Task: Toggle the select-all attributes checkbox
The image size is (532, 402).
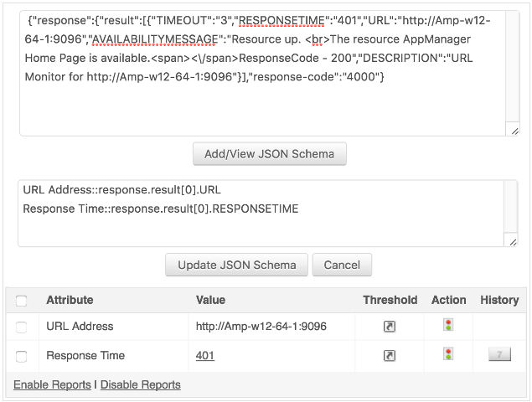Action: [x=21, y=301]
